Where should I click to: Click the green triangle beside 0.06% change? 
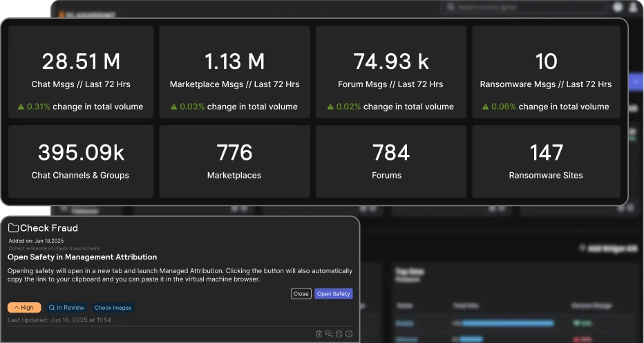pyautogui.click(x=486, y=107)
